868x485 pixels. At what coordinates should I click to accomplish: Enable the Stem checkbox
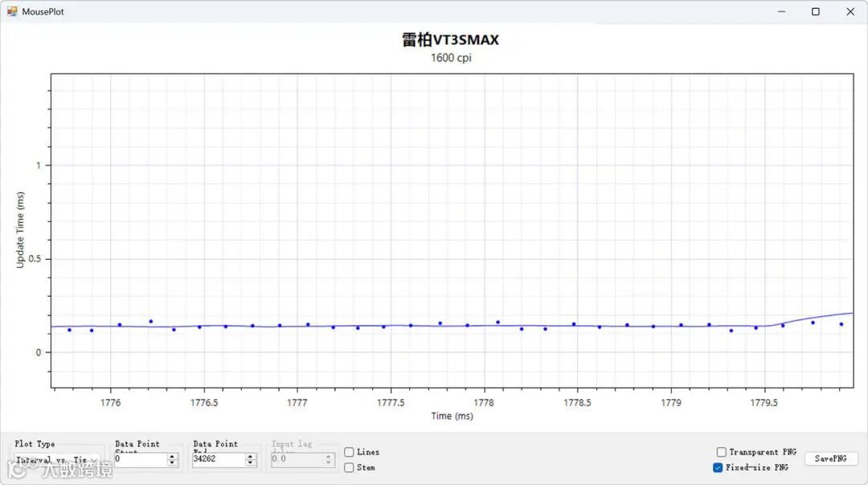pos(350,468)
